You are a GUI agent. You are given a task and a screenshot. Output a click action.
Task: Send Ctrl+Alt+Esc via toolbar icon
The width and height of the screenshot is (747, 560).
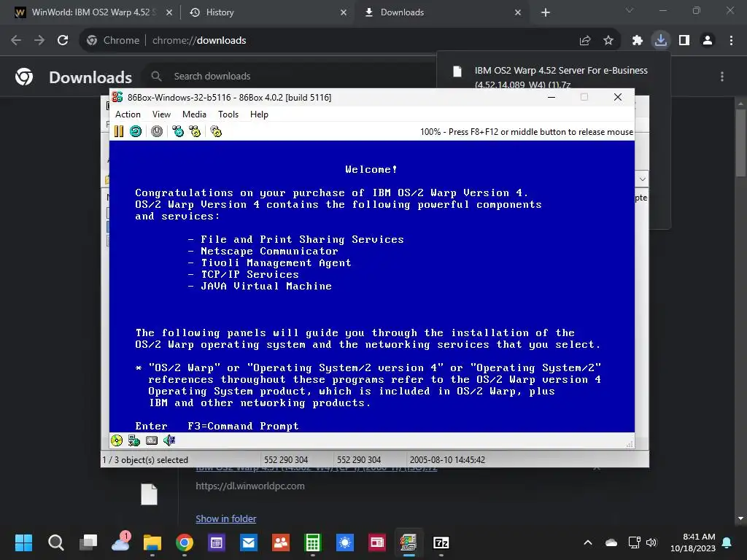(195, 131)
